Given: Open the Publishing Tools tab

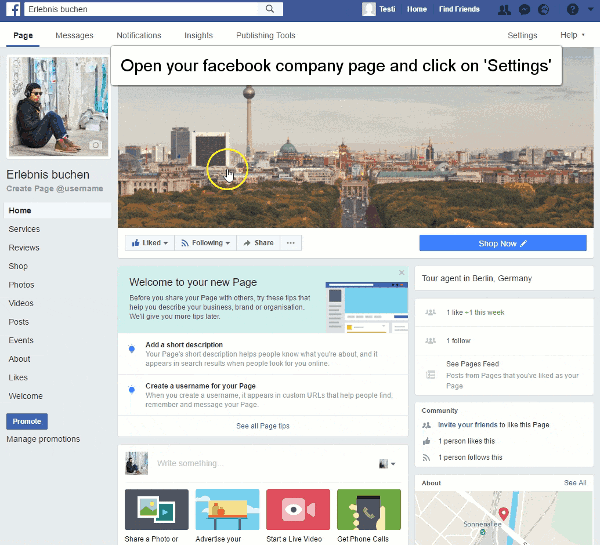Looking at the screenshot, I should (266, 35).
